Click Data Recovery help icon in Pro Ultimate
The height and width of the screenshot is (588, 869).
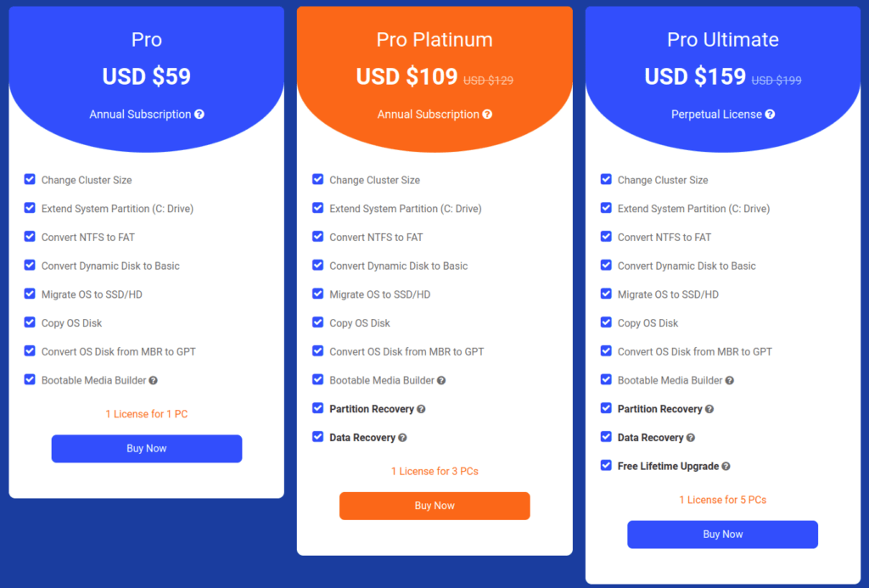click(x=691, y=438)
